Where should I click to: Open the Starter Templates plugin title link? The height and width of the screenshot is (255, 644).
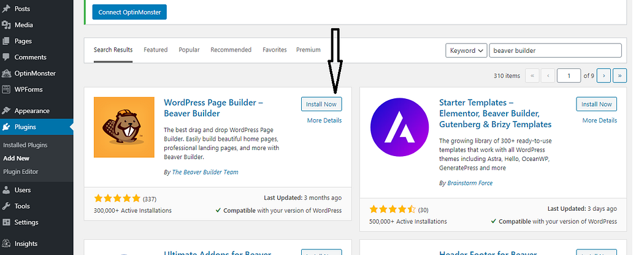click(x=496, y=113)
